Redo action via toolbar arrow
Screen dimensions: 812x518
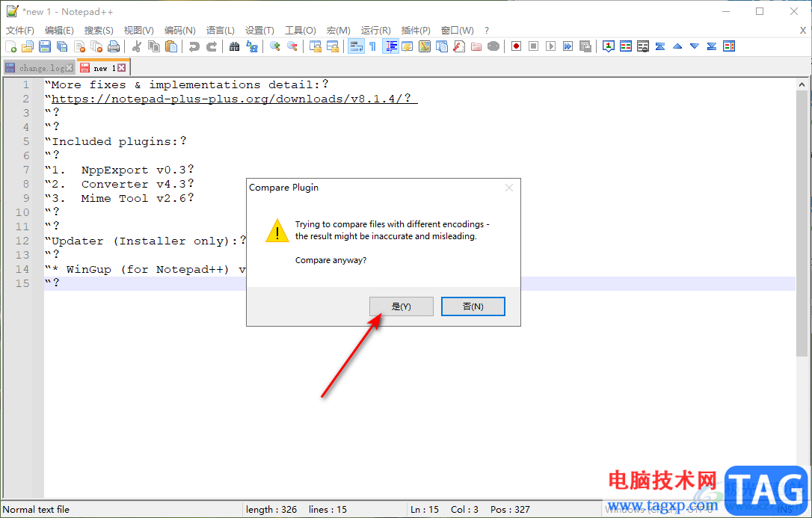pos(212,46)
